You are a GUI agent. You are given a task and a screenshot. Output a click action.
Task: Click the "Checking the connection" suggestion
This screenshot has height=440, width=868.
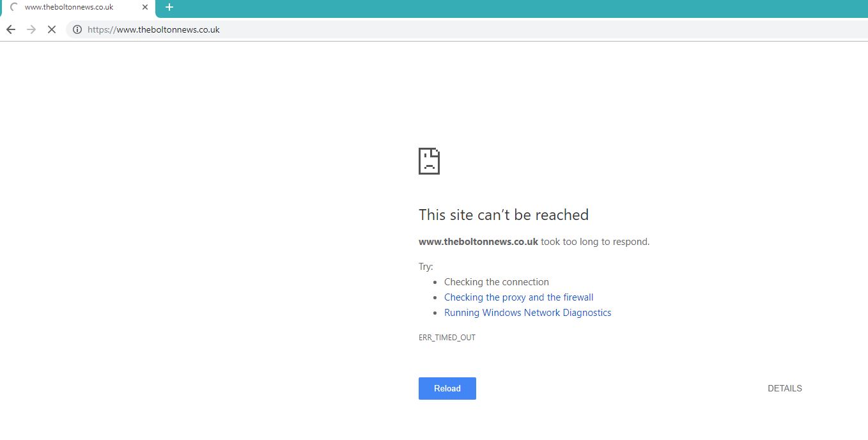point(496,282)
